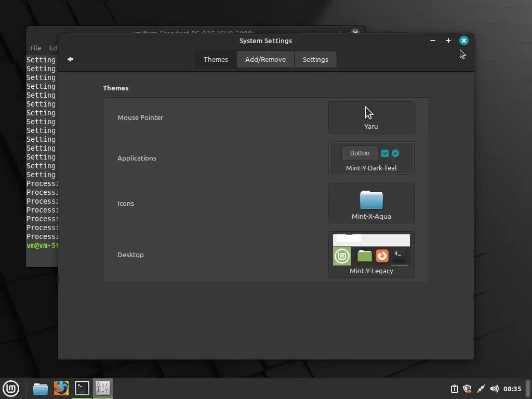Minimize the System Settings window

pyautogui.click(x=433, y=41)
